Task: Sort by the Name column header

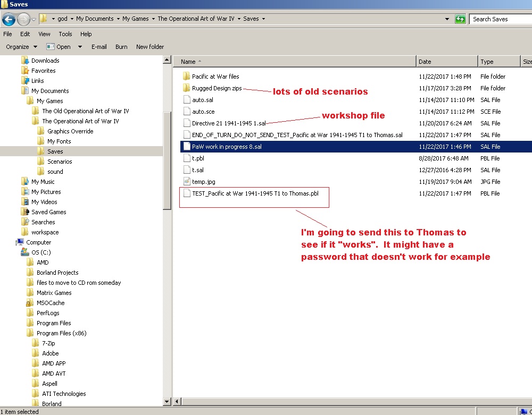Action: [295, 62]
